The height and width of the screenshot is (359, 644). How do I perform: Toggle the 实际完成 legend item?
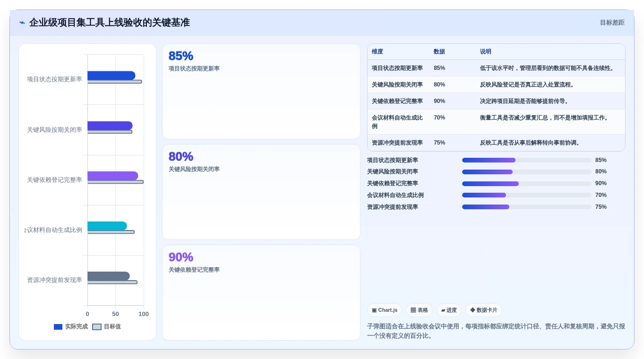point(71,326)
